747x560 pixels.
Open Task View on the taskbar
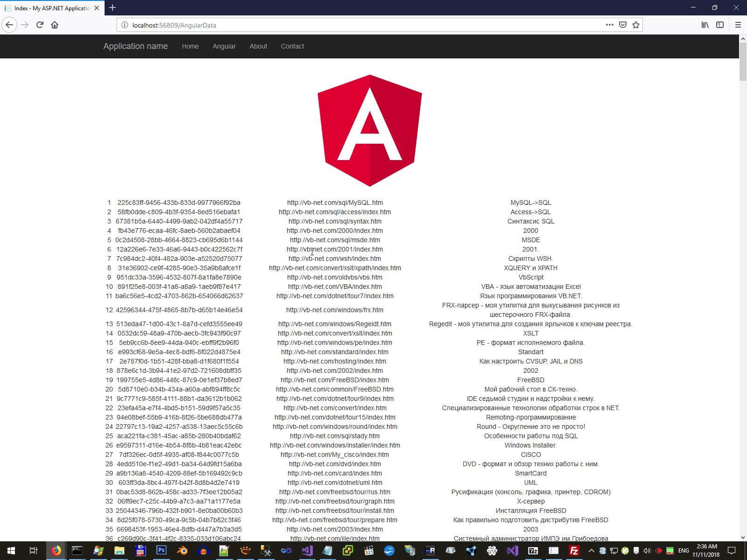[34, 551]
